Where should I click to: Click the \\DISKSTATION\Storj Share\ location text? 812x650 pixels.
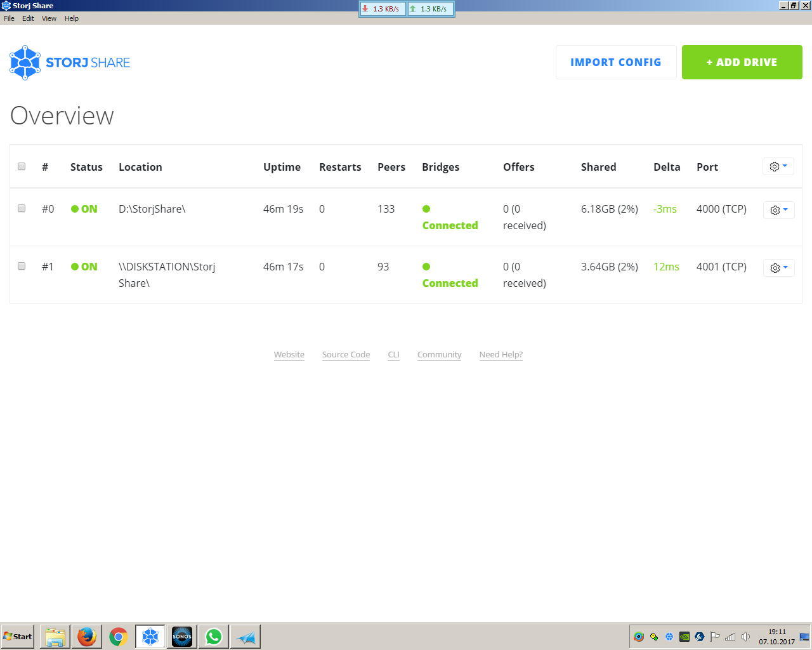pyautogui.click(x=167, y=275)
